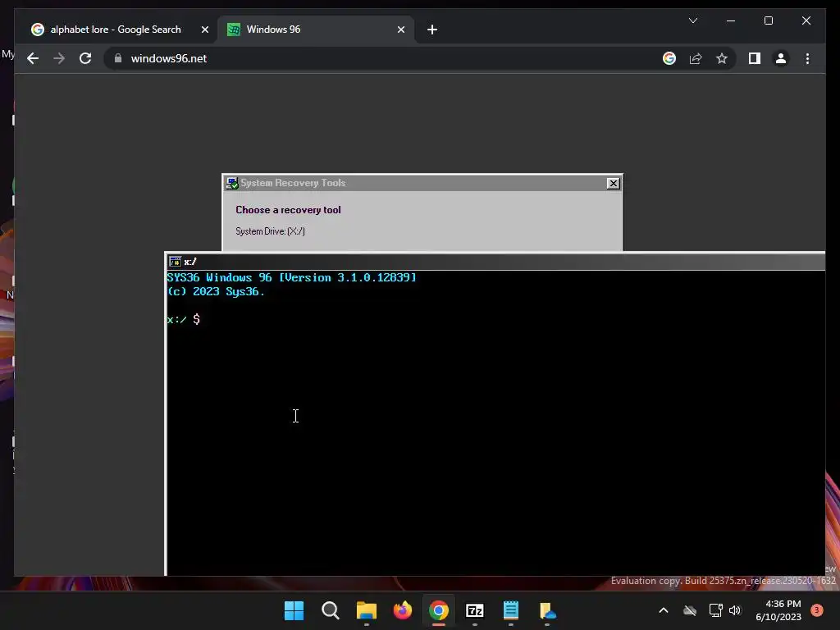The image size is (840, 630).
Task: Close the Windows 96 tab
Action: pos(400,30)
